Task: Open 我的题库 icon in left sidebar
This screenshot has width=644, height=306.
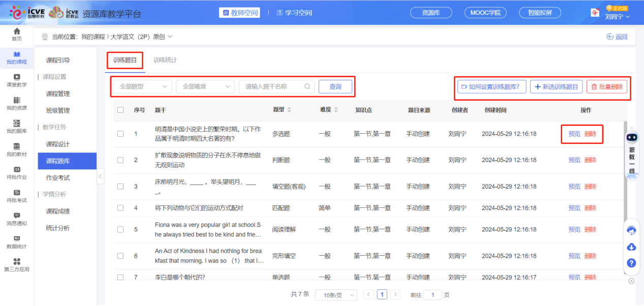Action: pos(17,124)
